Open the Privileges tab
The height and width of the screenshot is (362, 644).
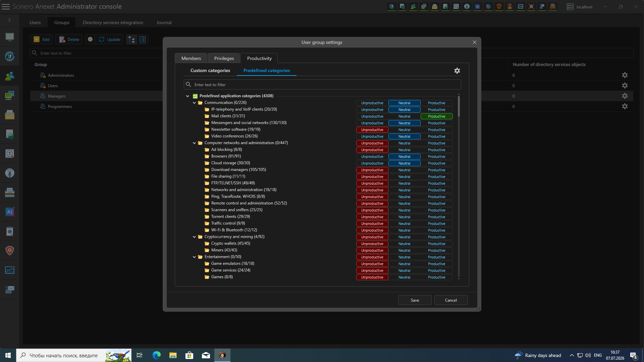pyautogui.click(x=224, y=58)
